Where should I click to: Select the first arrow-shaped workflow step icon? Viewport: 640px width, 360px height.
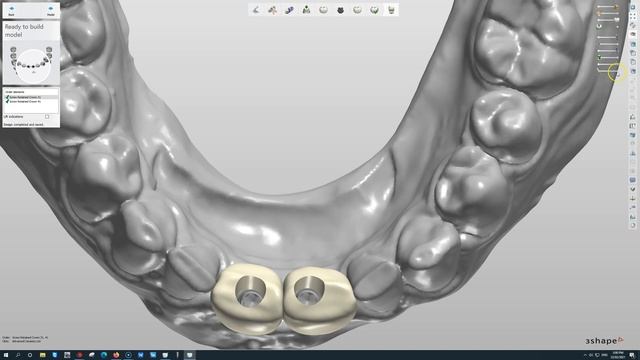coord(256,10)
